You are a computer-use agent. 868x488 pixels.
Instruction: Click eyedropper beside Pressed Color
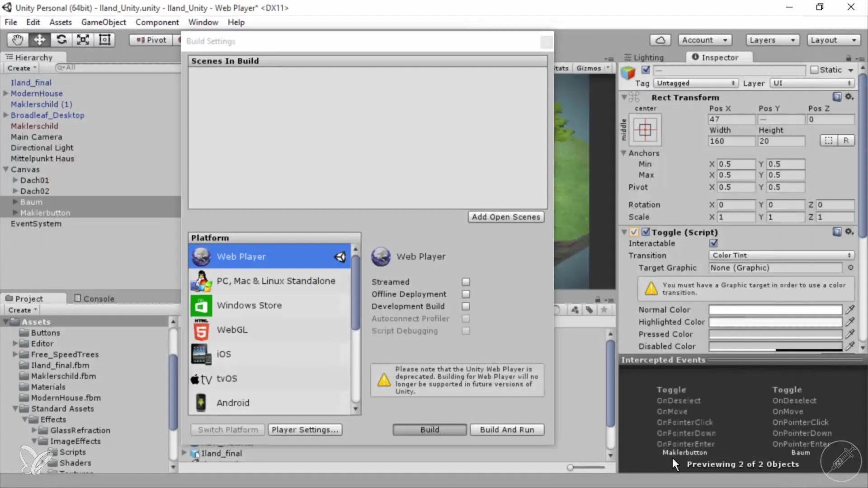tap(850, 334)
